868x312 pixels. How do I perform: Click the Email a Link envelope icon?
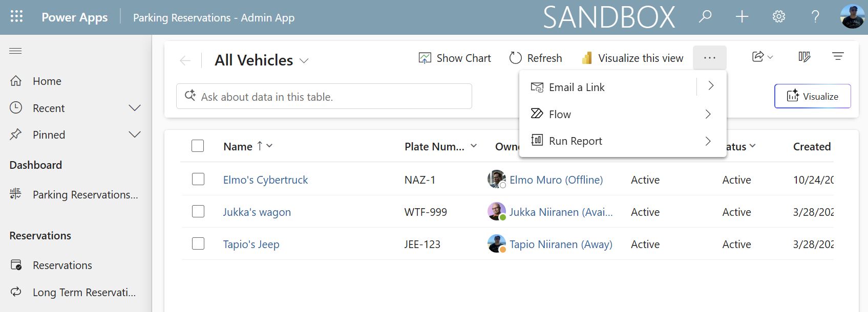537,87
